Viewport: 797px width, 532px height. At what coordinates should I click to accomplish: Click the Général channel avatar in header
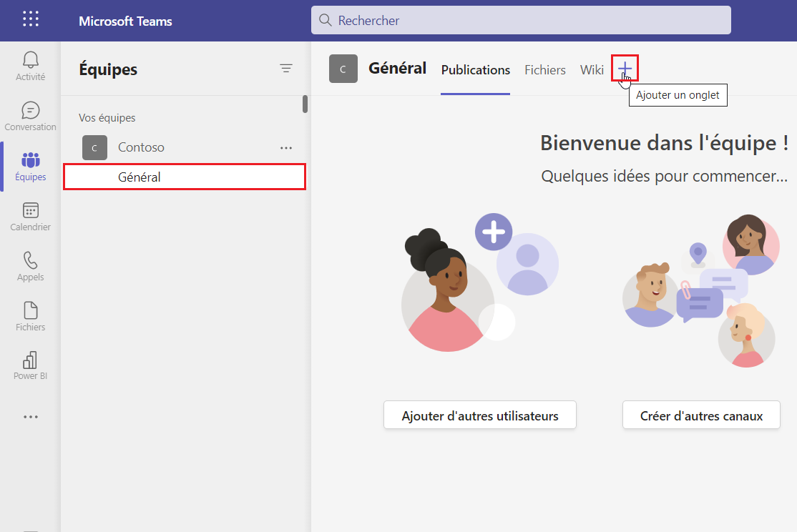343,69
